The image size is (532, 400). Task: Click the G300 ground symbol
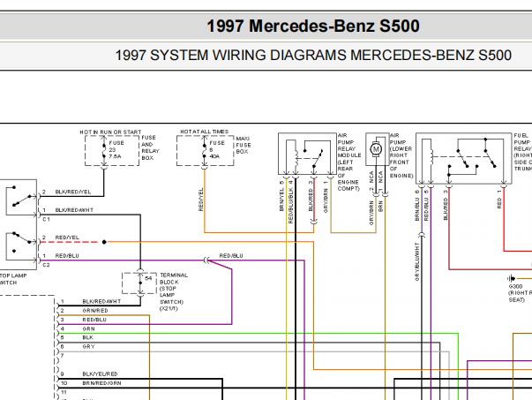[512, 279]
